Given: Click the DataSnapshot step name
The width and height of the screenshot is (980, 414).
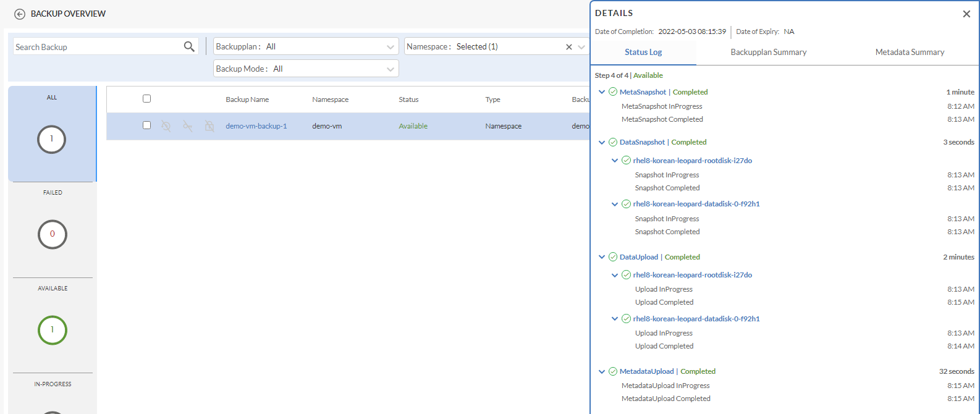Looking at the screenshot, I should click(643, 142).
